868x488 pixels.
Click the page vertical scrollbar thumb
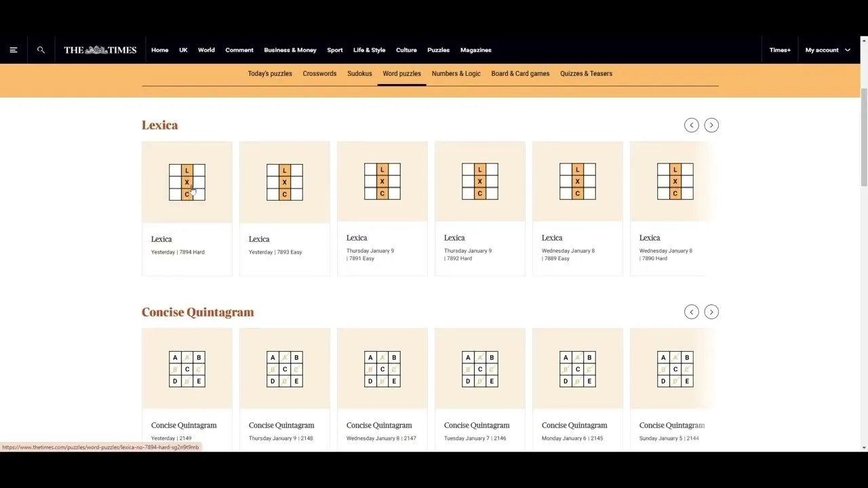(864, 138)
